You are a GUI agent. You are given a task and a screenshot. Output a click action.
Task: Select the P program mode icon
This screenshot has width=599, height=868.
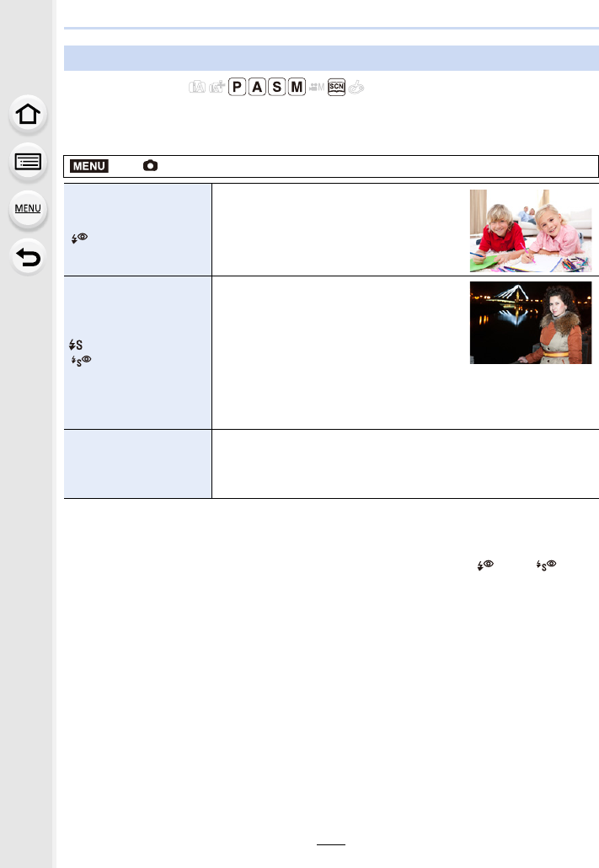237,87
